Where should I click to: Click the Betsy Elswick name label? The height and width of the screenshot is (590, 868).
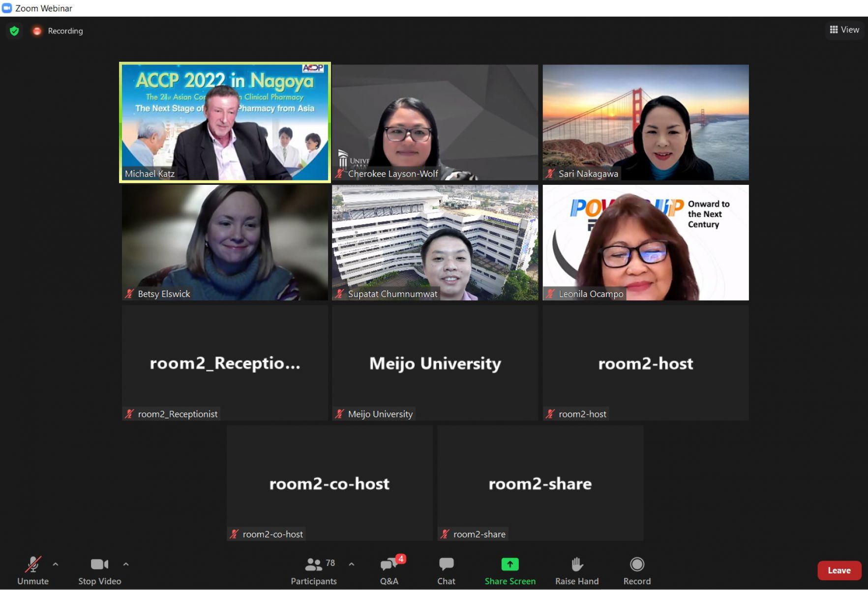[164, 294]
